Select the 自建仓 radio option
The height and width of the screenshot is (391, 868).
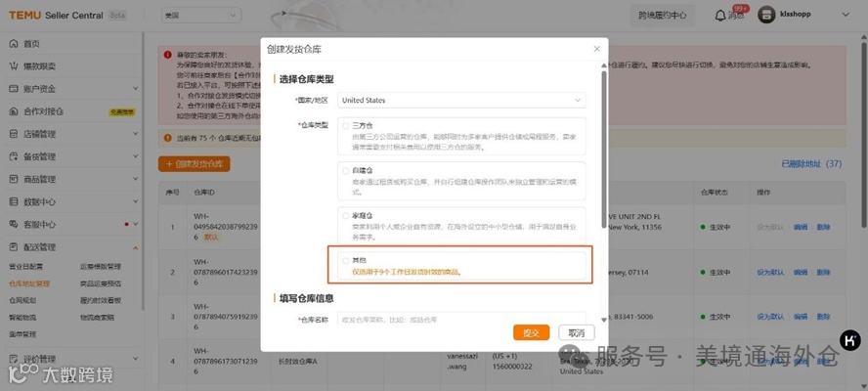[x=346, y=171]
